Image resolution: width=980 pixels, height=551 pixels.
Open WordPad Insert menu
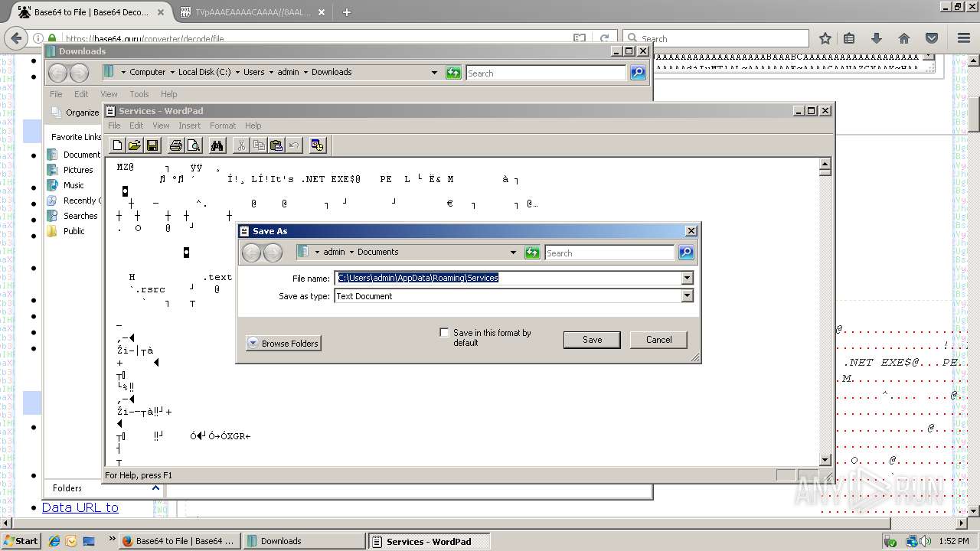(189, 126)
